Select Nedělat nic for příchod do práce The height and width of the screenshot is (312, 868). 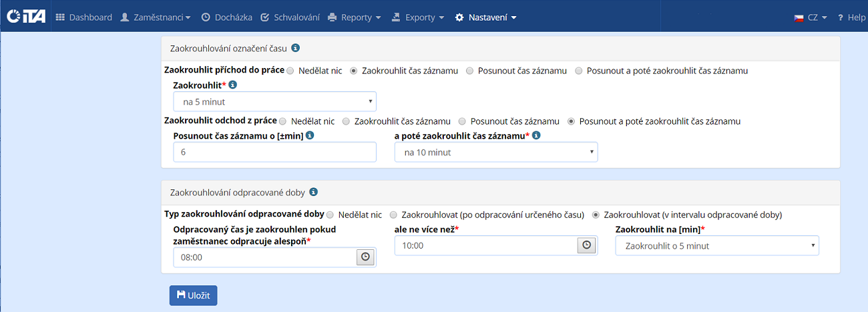click(x=290, y=71)
